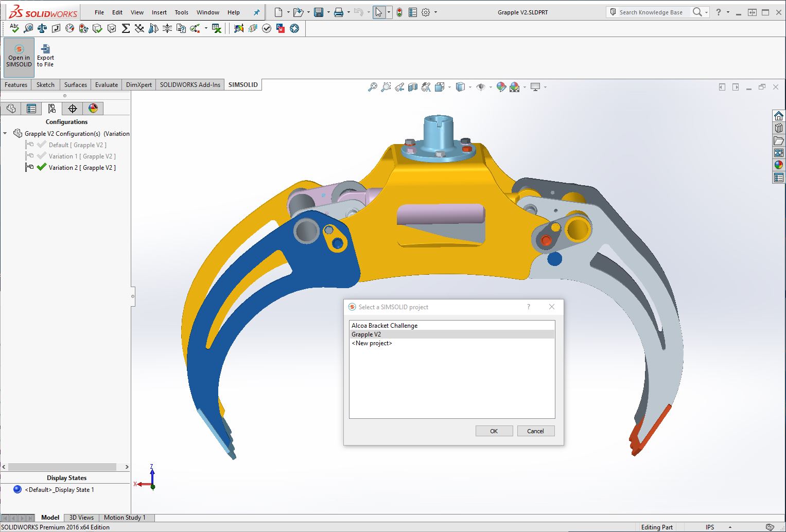
Task: Click the Save floppy-disk icon
Action: (319, 12)
